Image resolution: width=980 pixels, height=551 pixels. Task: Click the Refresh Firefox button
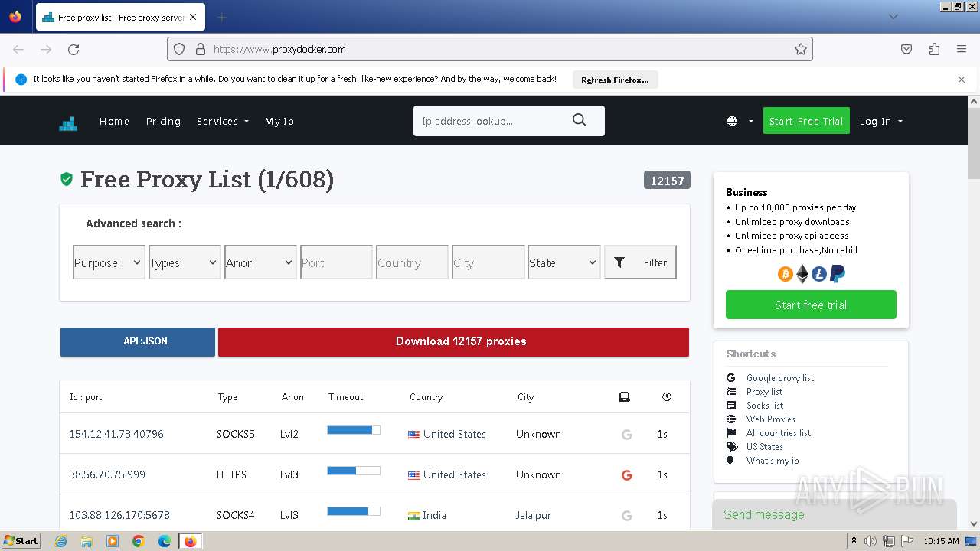[x=615, y=80]
